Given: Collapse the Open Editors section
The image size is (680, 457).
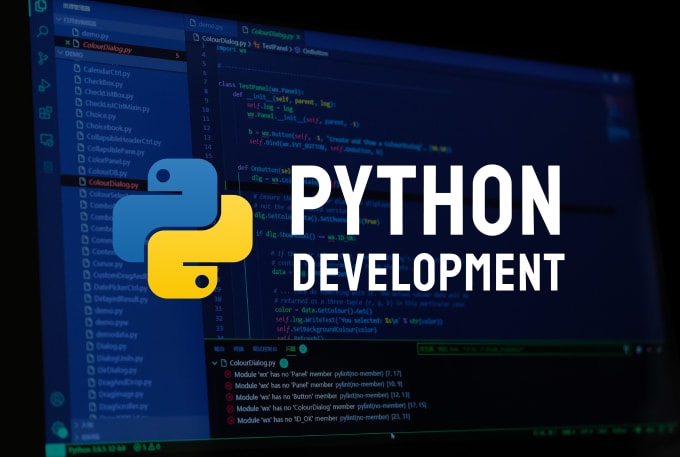Looking at the screenshot, I should [60, 20].
